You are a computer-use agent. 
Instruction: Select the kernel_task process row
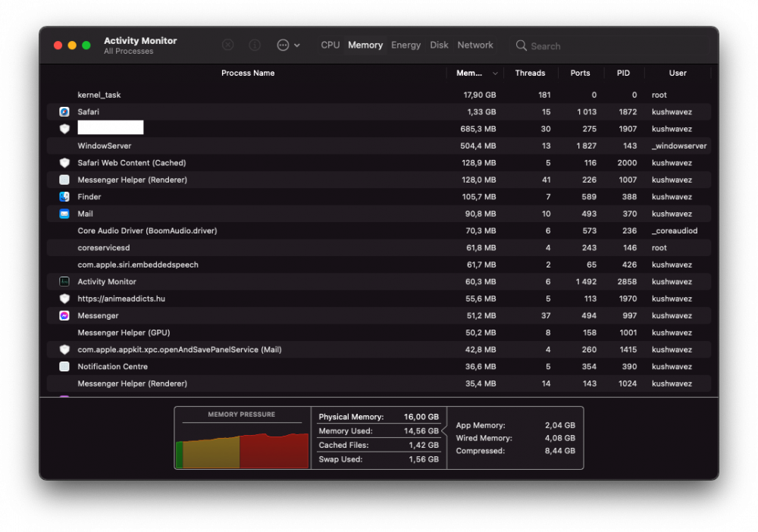(379, 95)
